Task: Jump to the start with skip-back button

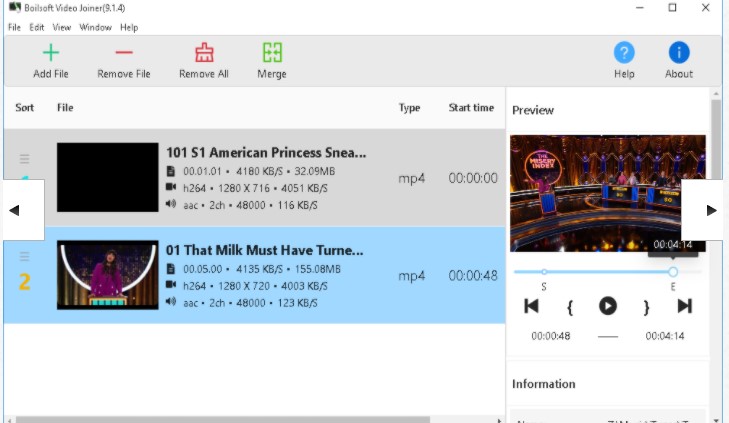Action: point(532,306)
